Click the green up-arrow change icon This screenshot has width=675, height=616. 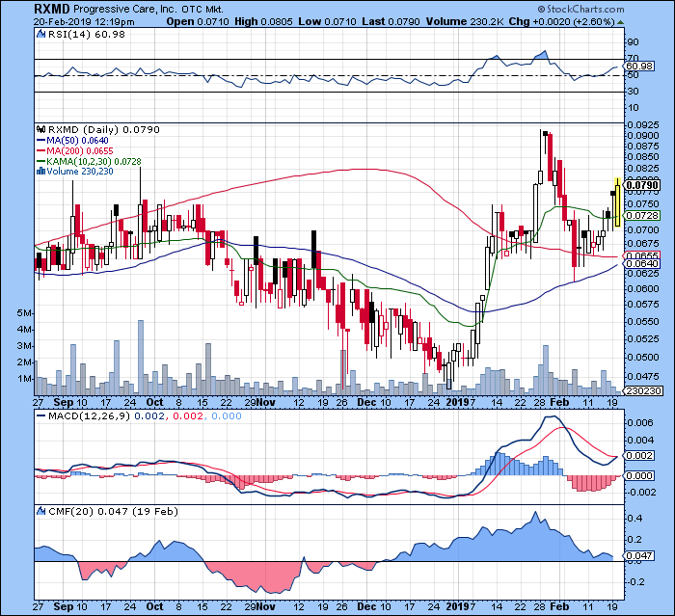[x=620, y=22]
